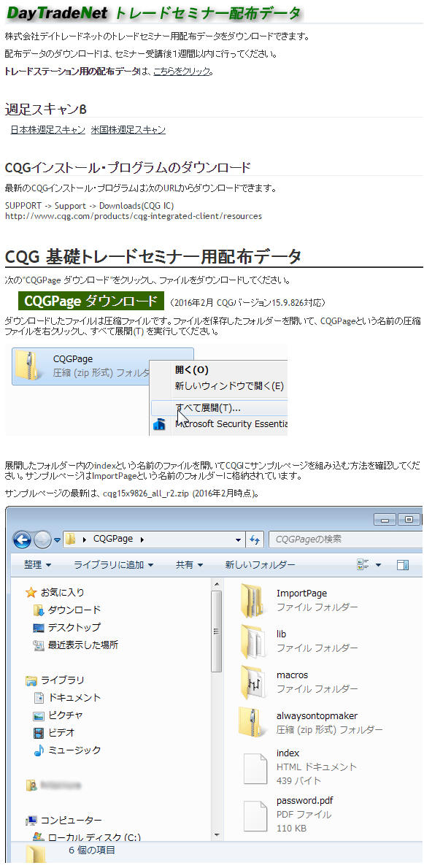The width and height of the screenshot is (424, 868).
Task: Open the recent locations dropdown arrow
Action: point(56,539)
